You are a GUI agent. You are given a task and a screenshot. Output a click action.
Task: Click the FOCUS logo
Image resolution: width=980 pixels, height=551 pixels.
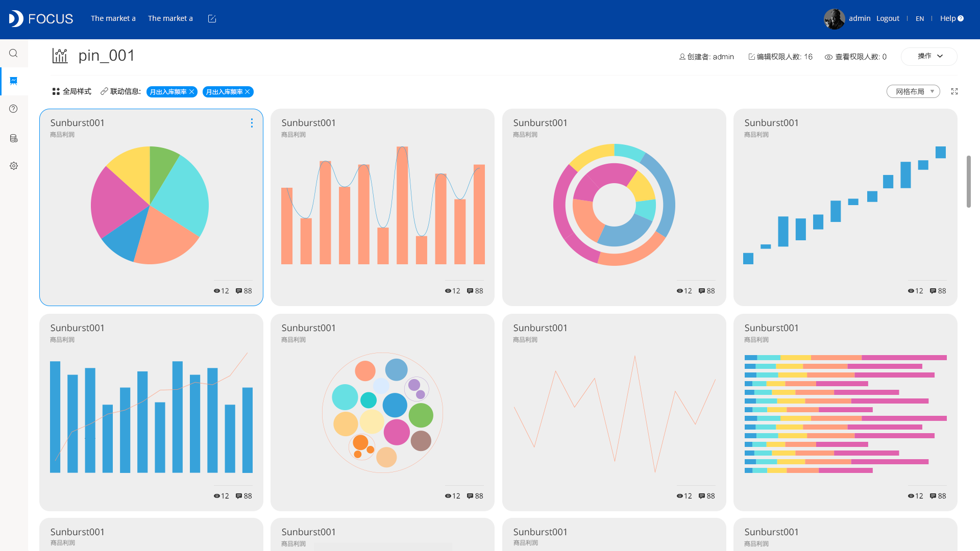[x=41, y=19]
